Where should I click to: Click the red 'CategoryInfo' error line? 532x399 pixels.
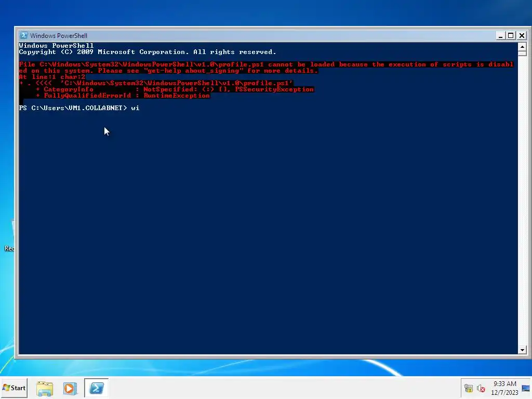tap(175, 89)
